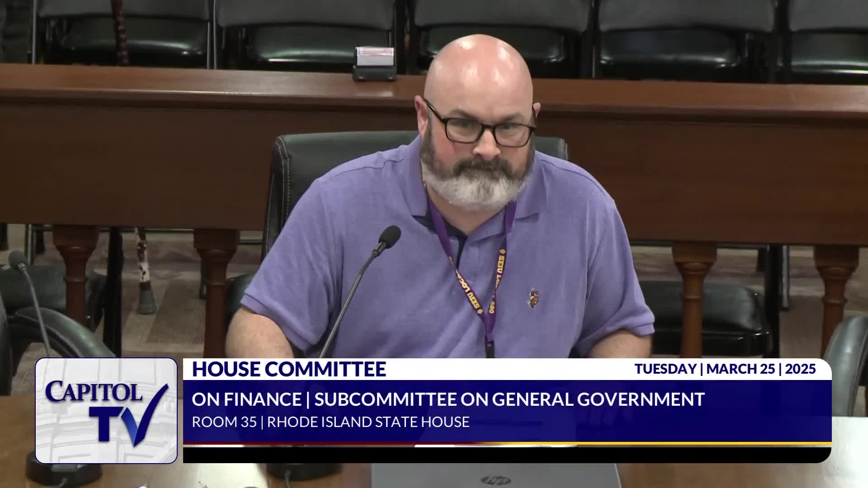Click the ON FINANCE text in banner

point(246,399)
